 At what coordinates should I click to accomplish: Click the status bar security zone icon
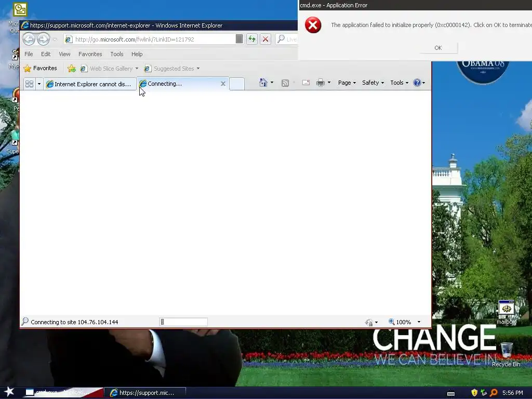tap(369, 322)
